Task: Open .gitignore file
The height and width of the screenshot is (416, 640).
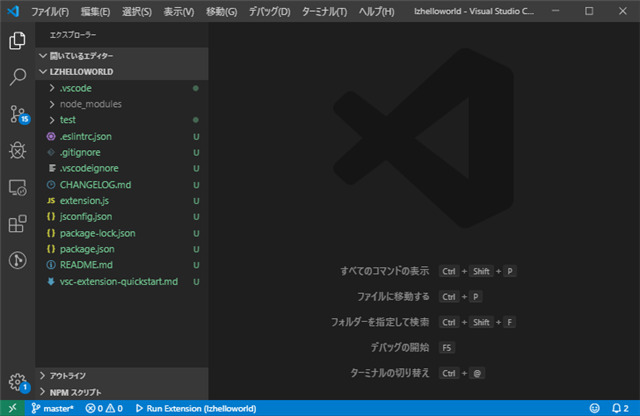Action: click(x=122, y=152)
